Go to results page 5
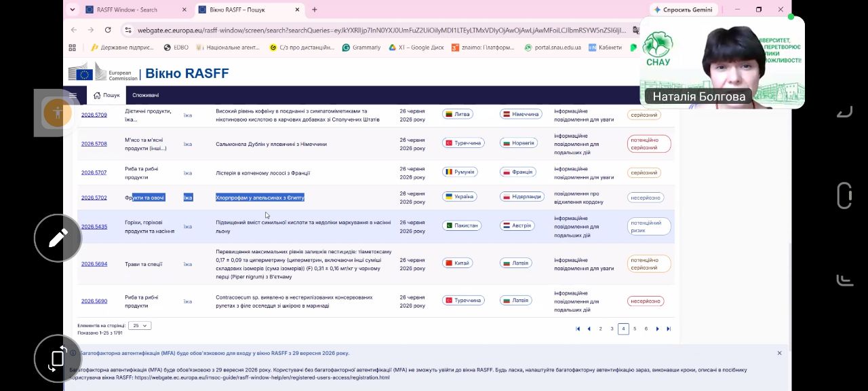Viewport: 868px width, 391px height. [635, 329]
